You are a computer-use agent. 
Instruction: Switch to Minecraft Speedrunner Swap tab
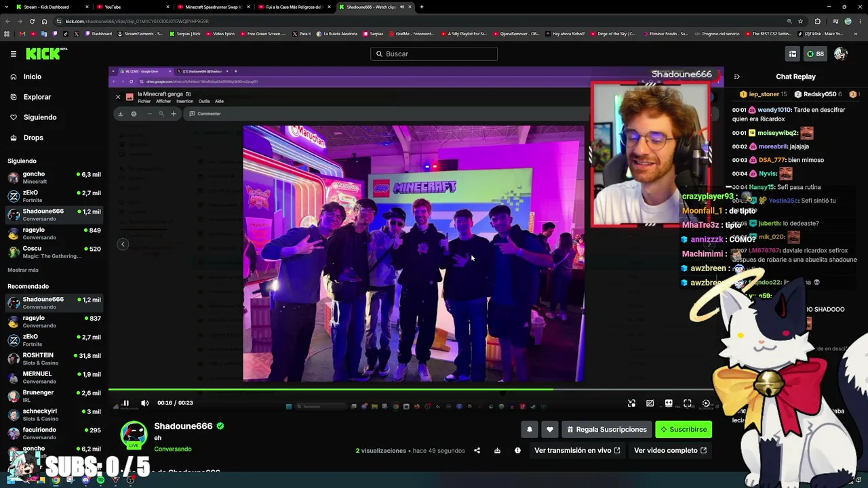click(x=213, y=7)
